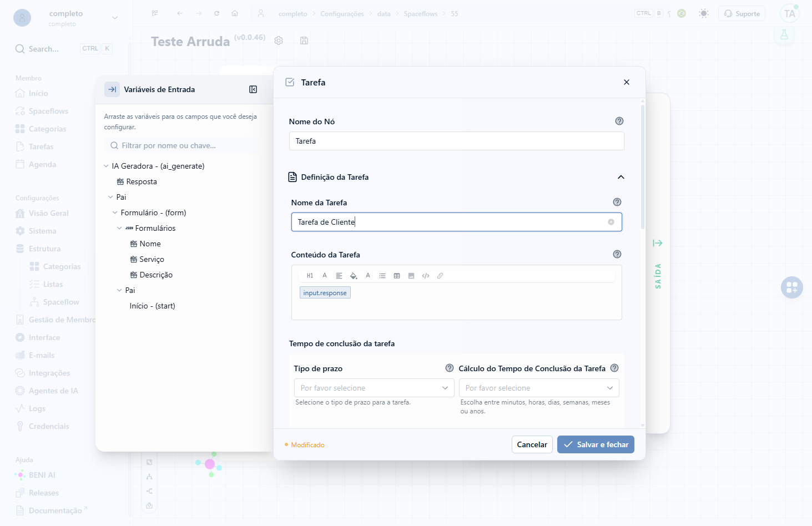Image resolution: width=812 pixels, height=526 pixels.
Task: Insert a table into task content
Action: pyautogui.click(x=397, y=276)
